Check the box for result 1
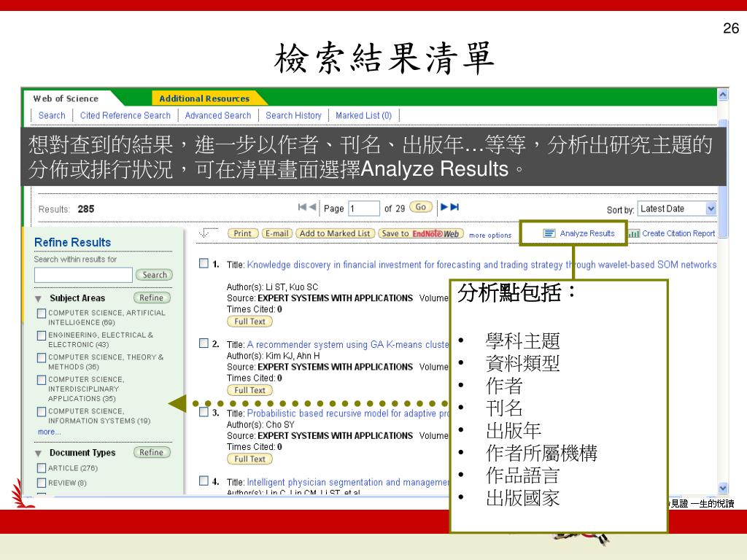This screenshot has width=747, height=560. (x=204, y=263)
